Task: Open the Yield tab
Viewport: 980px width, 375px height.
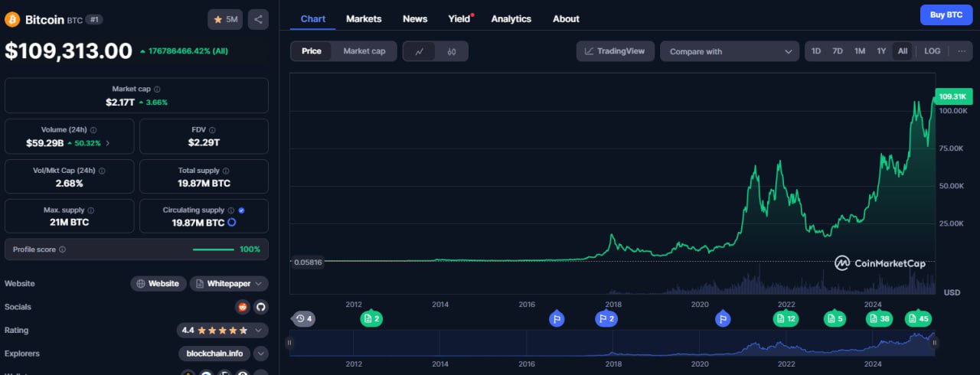Action: click(x=459, y=18)
